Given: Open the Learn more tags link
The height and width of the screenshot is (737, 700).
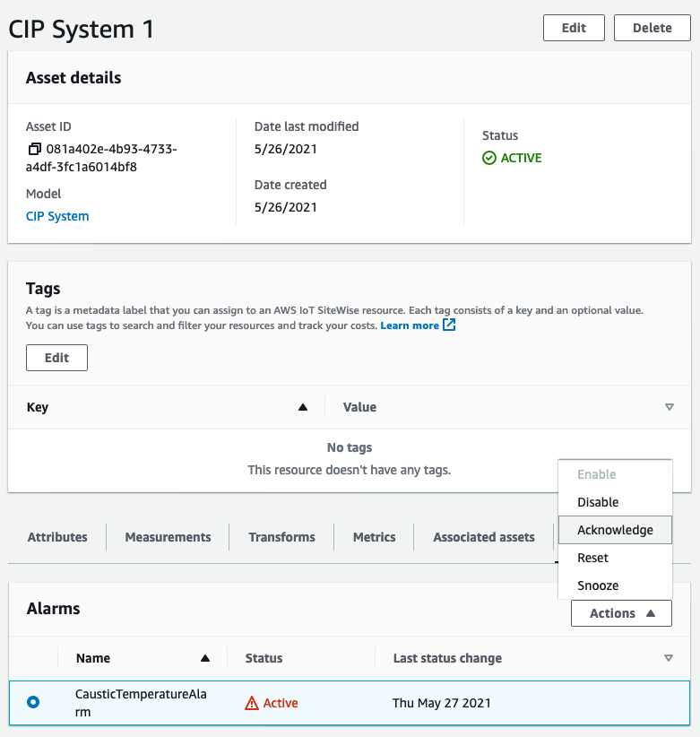Looking at the screenshot, I should [x=410, y=325].
